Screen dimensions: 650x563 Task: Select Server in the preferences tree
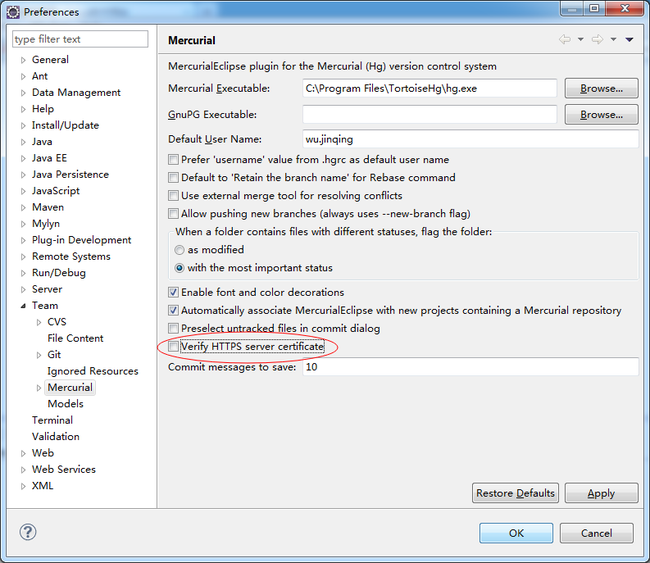point(47,289)
